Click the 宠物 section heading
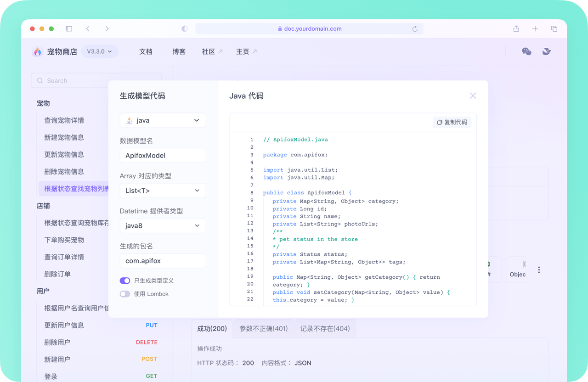Image resolution: width=588 pixels, height=382 pixels. (x=43, y=103)
